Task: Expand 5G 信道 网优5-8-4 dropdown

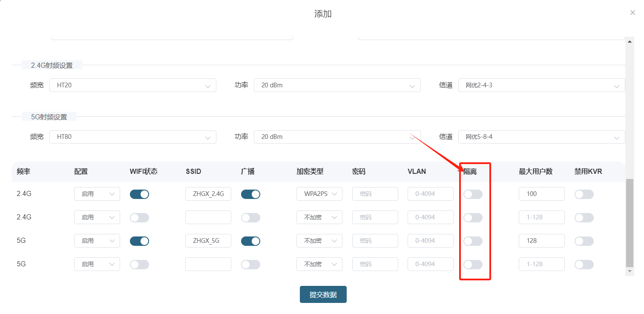Action: pos(541,137)
